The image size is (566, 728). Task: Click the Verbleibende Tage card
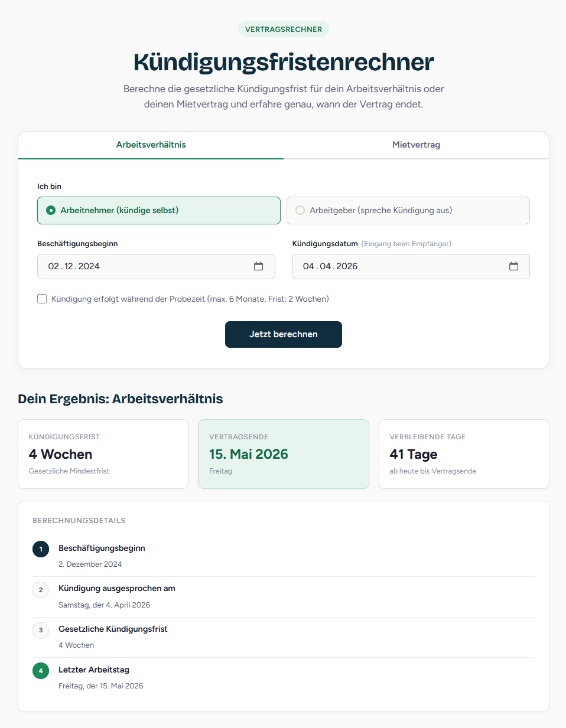464,454
